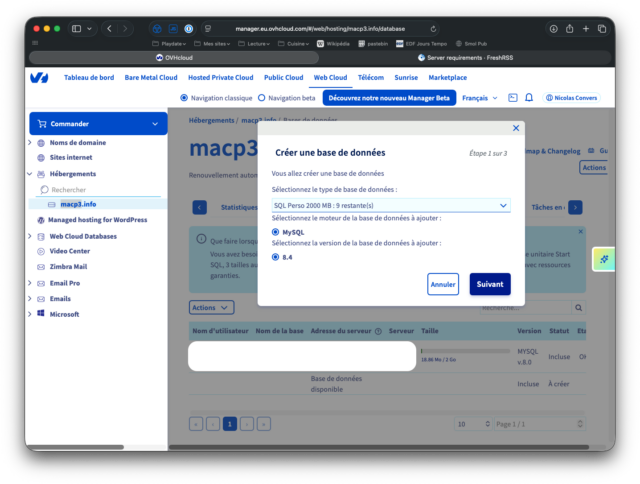
Task: Click the Sites internet globe icon
Action: pos(41,158)
